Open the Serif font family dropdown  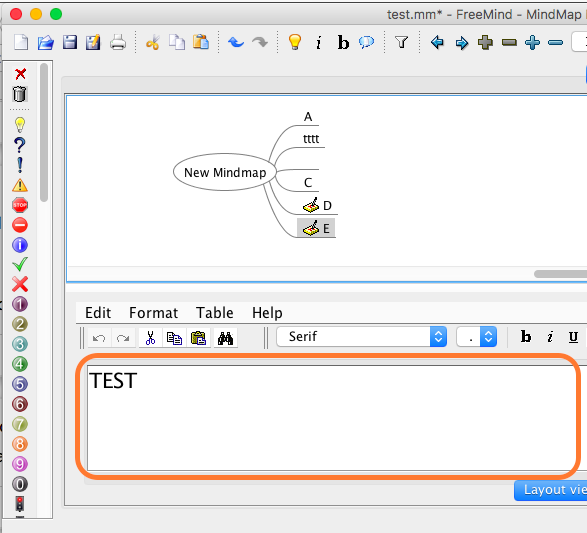pos(362,336)
